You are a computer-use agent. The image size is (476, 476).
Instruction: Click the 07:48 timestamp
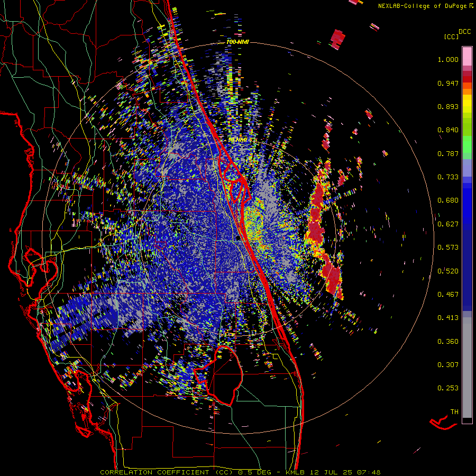[369, 472]
